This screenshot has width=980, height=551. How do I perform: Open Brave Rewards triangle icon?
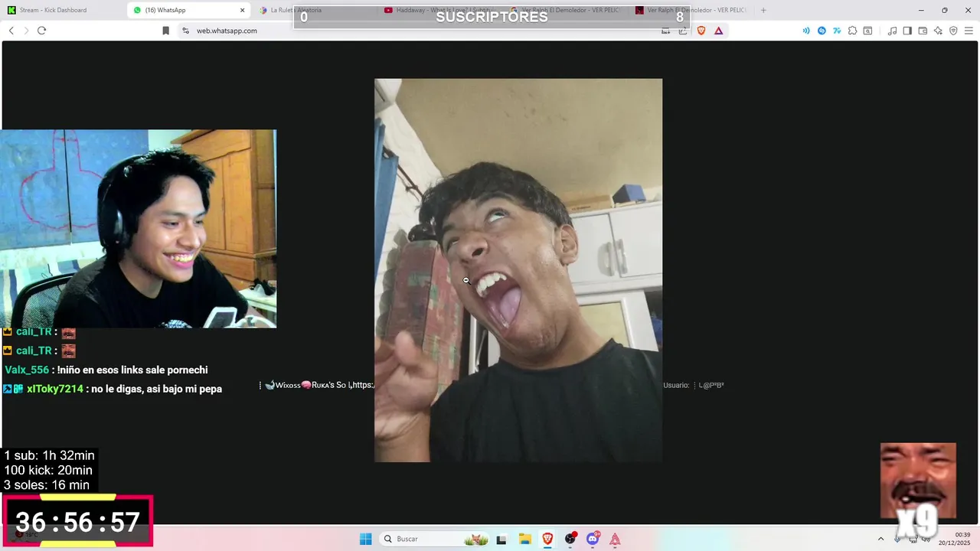tap(719, 31)
